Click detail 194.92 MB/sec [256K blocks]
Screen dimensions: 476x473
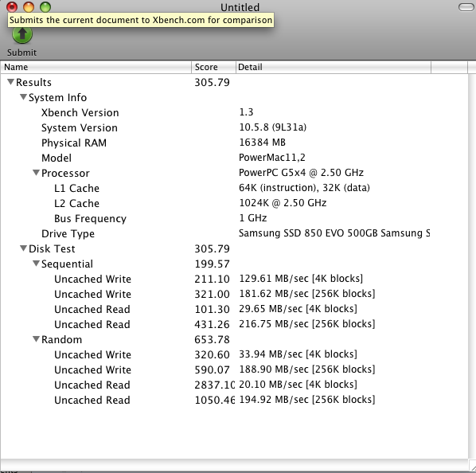pos(307,400)
